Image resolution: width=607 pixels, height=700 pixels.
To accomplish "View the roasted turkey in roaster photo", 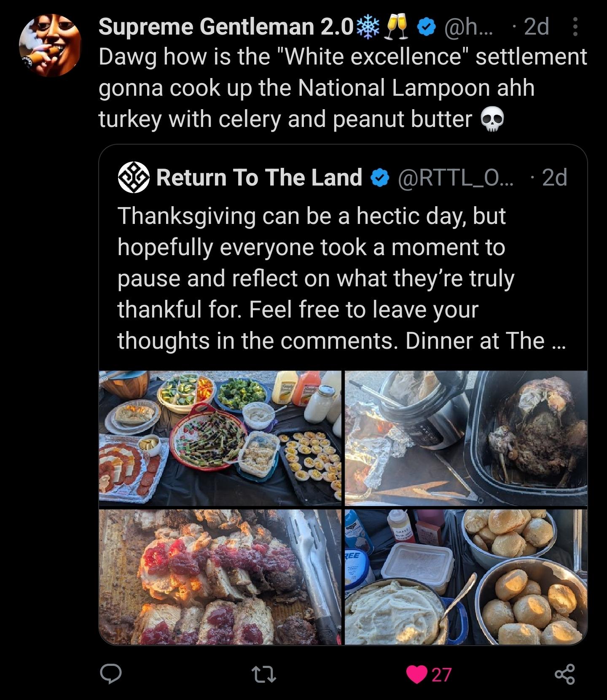I will tap(466, 438).
